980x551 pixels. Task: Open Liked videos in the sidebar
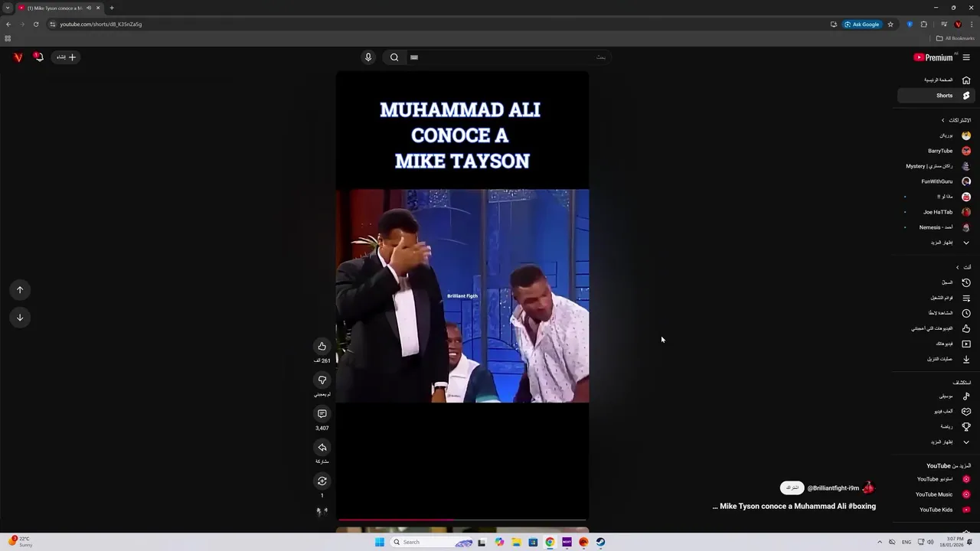[936, 328]
